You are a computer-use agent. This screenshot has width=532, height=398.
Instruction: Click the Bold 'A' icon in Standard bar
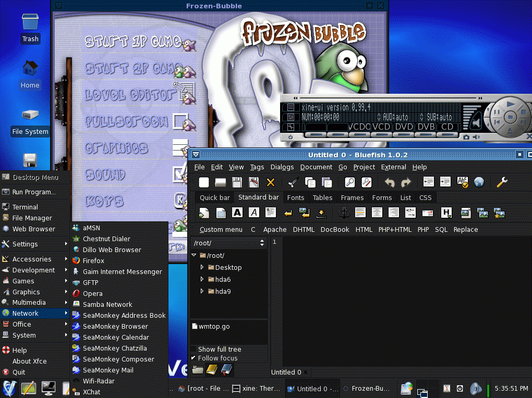pos(237,213)
